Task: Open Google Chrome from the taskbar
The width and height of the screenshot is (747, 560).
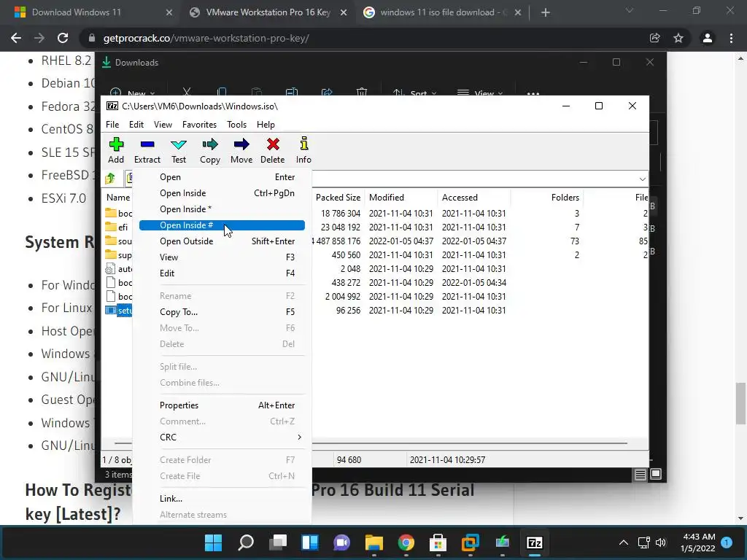Action: click(406, 542)
